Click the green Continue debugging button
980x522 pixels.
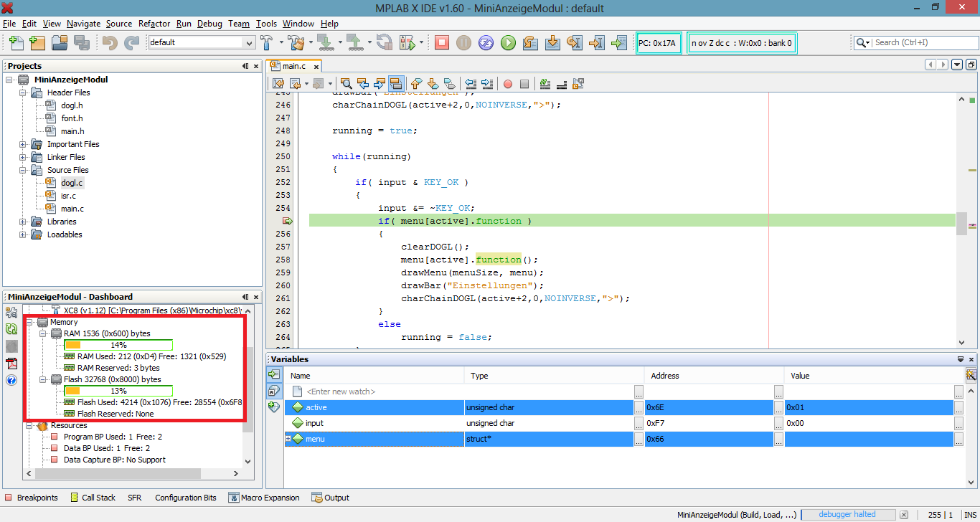pos(508,42)
